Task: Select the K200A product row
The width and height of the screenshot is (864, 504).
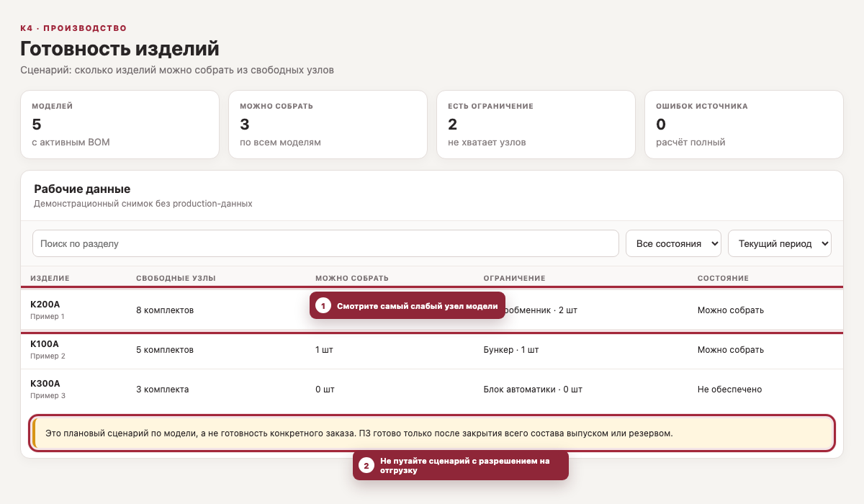Action: (x=432, y=310)
